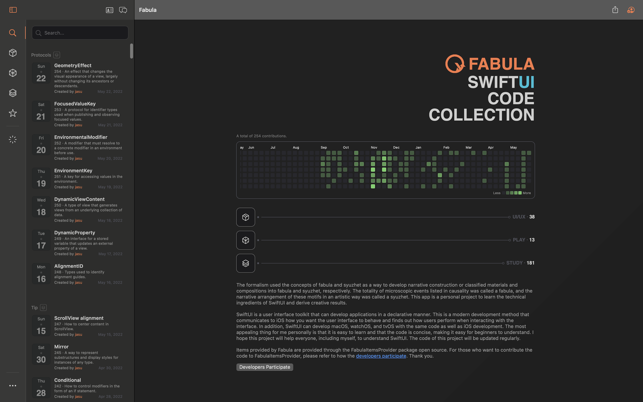Click the 'A total of 254 contributions' text
The width and height of the screenshot is (643, 402).
(x=261, y=136)
